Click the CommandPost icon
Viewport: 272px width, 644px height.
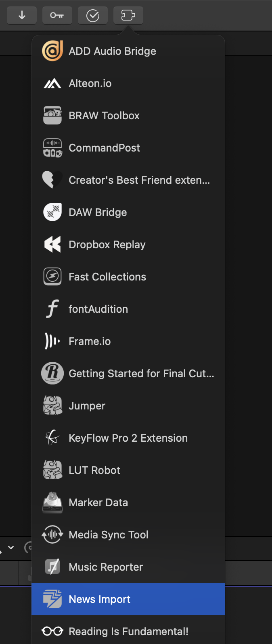(x=52, y=148)
